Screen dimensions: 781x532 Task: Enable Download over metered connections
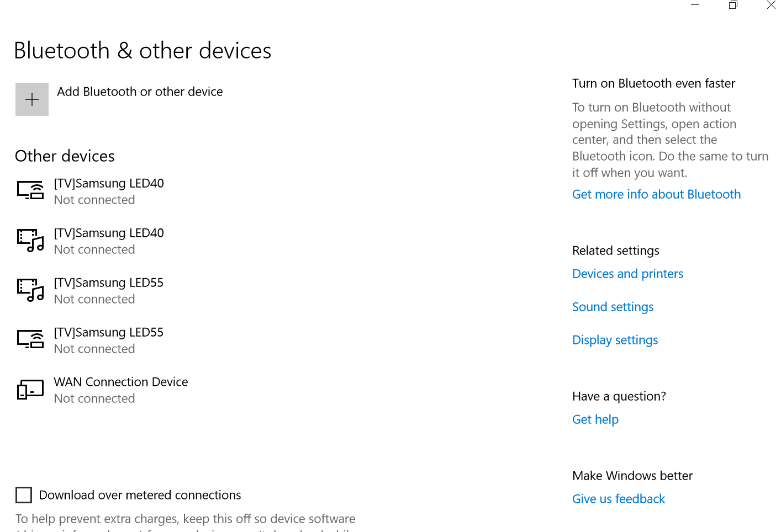(x=24, y=495)
